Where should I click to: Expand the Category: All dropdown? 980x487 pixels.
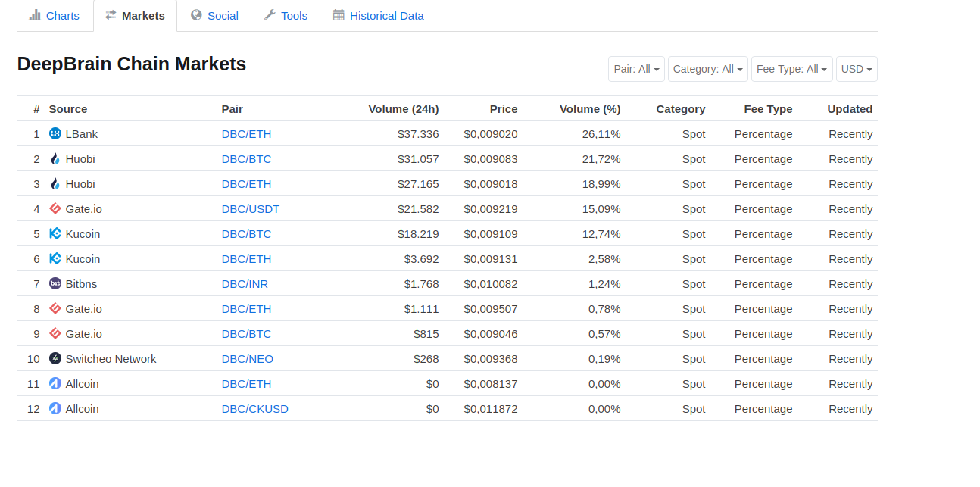pos(708,69)
